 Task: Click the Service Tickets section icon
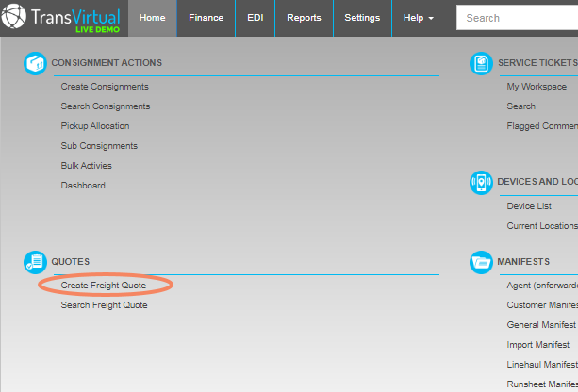[481, 63]
